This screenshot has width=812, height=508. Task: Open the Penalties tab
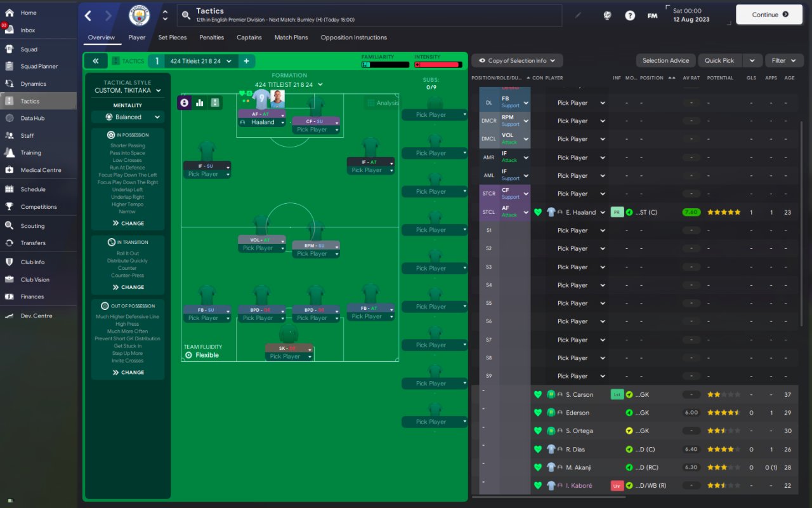point(212,37)
